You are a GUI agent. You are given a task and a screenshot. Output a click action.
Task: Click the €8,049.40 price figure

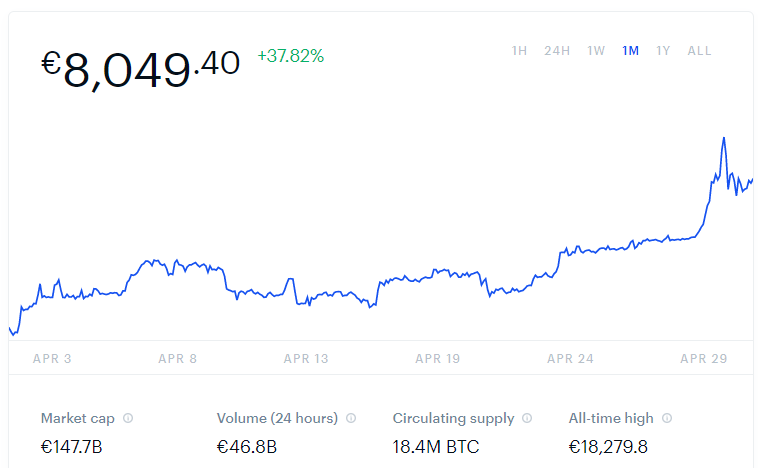click(140, 69)
